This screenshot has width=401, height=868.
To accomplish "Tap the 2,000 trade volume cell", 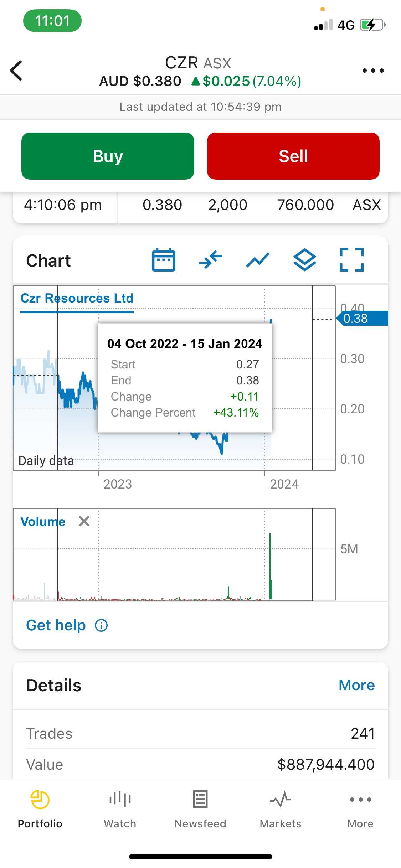I will [228, 205].
